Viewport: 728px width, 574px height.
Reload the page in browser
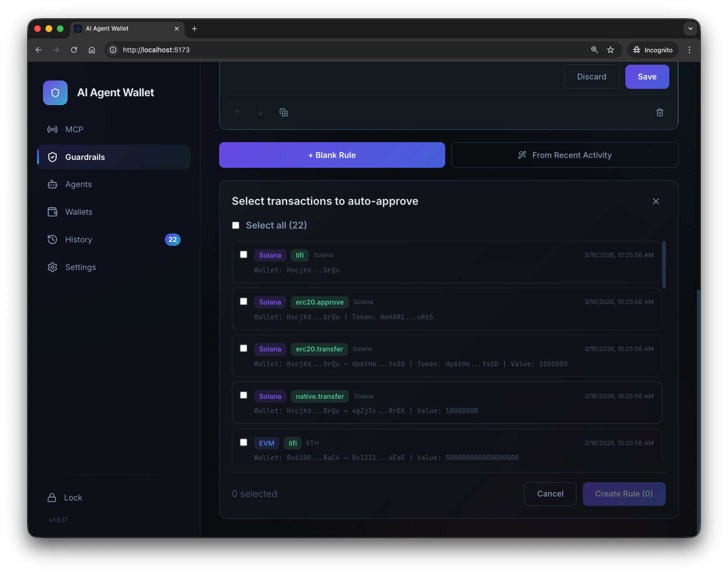(x=74, y=50)
